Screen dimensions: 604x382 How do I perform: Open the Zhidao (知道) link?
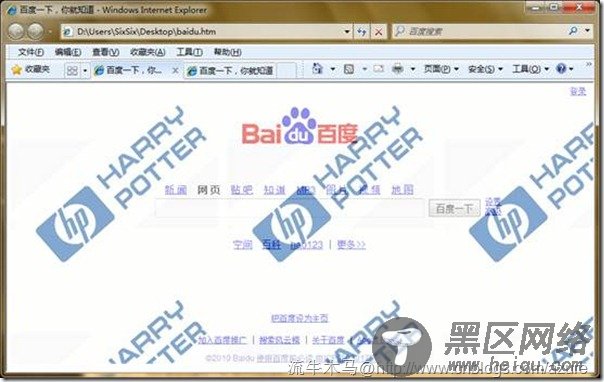(274, 189)
